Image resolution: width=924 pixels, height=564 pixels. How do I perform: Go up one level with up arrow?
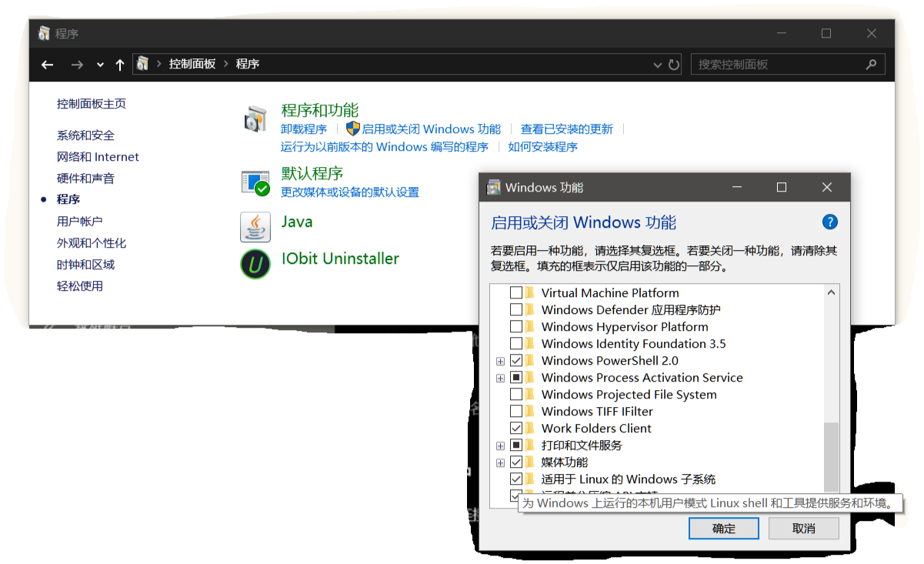click(x=120, y=65)
